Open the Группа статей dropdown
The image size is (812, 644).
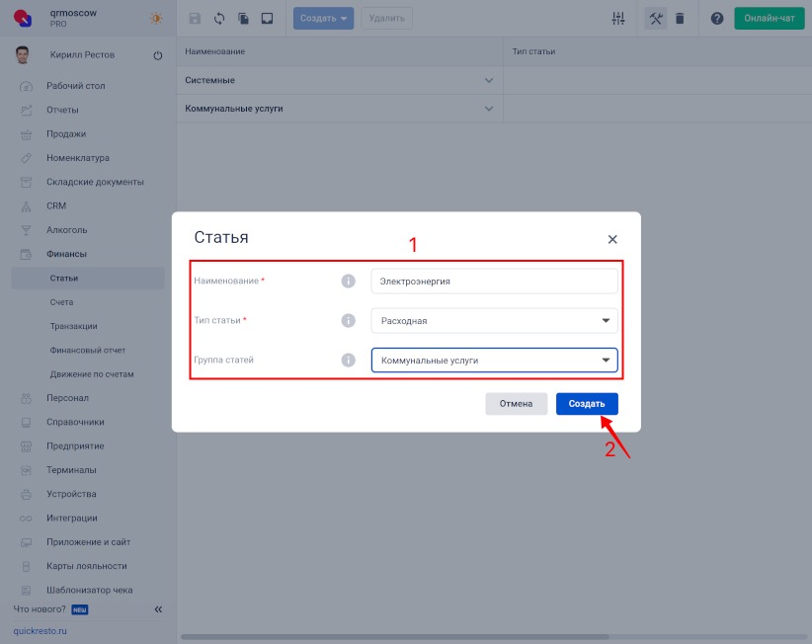click(494, 361)
